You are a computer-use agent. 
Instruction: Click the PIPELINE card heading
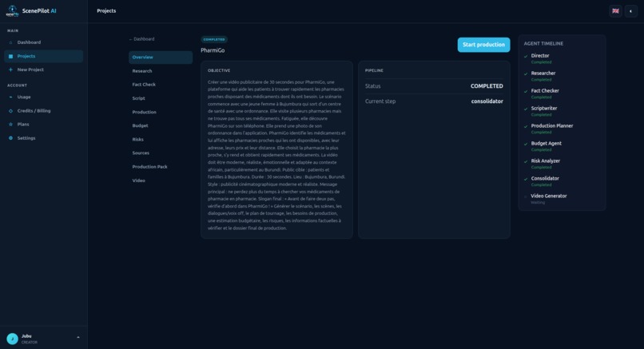(x=374, y=70)
